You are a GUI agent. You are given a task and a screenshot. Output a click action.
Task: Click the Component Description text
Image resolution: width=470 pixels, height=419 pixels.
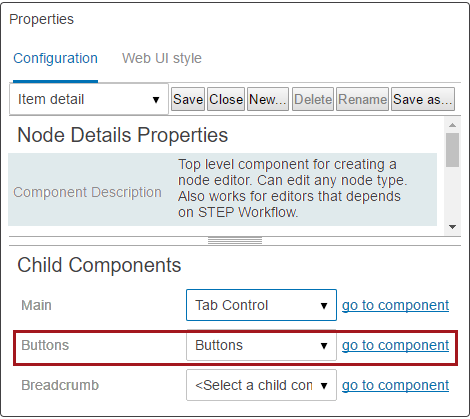(87, 192)
